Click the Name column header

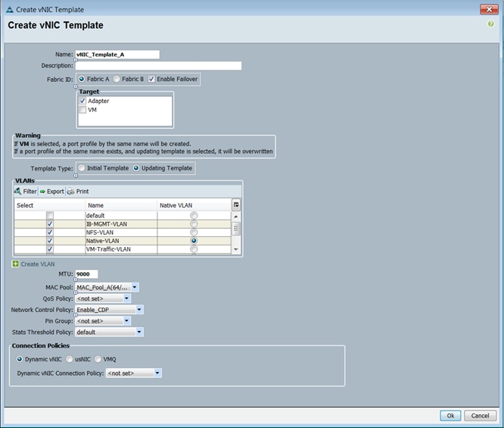click(x=121, y=205)
